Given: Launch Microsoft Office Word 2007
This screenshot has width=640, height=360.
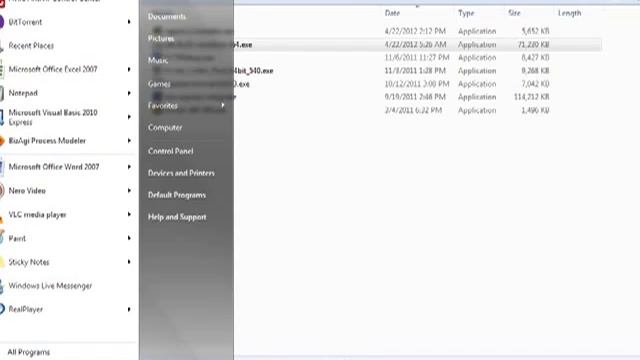Looking at the screenshot, I should (x=54, y=167).
